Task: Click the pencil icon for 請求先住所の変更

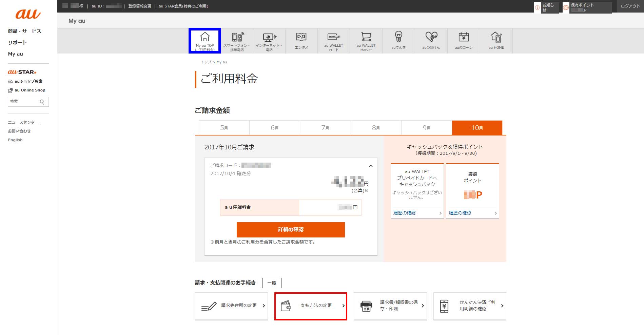Action: [x=209, y=306]
